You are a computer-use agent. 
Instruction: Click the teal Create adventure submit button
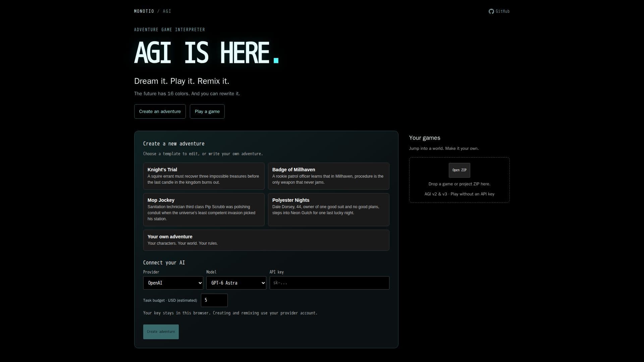pos(161,332)
